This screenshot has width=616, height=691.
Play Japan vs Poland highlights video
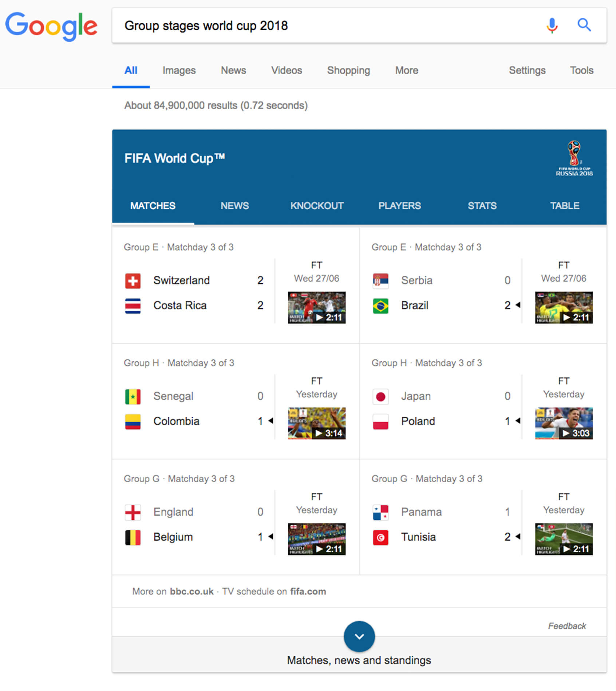click(564, 423)
